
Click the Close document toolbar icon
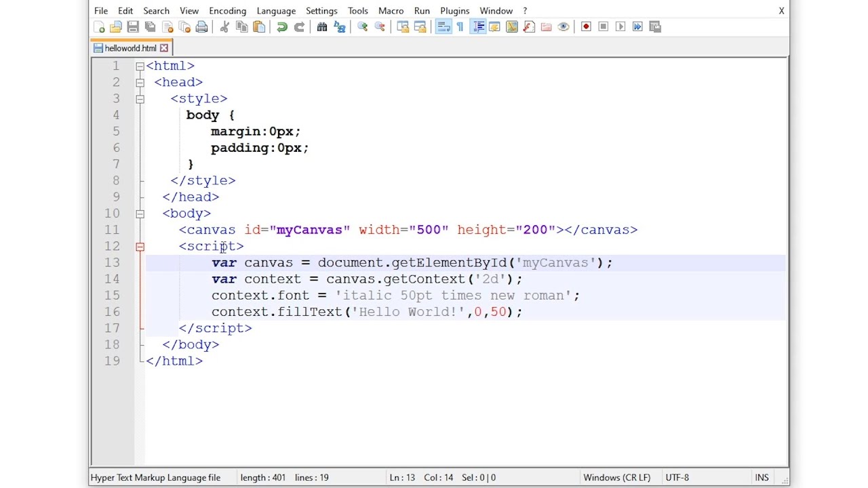click(167, 26)
